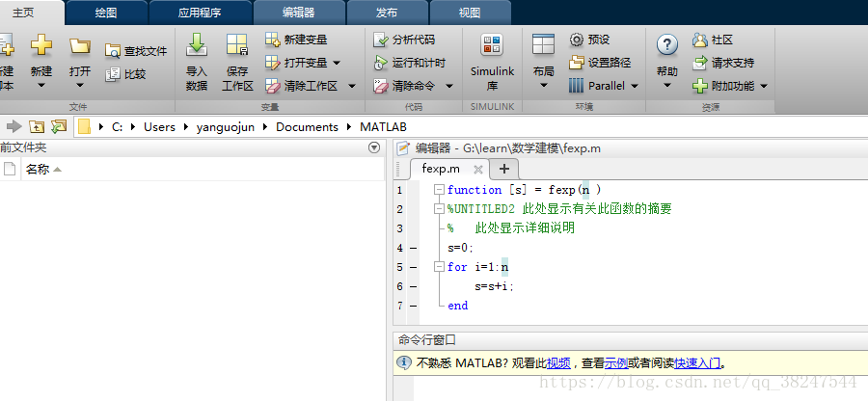
Task: Click Run and Time (运行和计时)
Action: (x=410, y=63)
